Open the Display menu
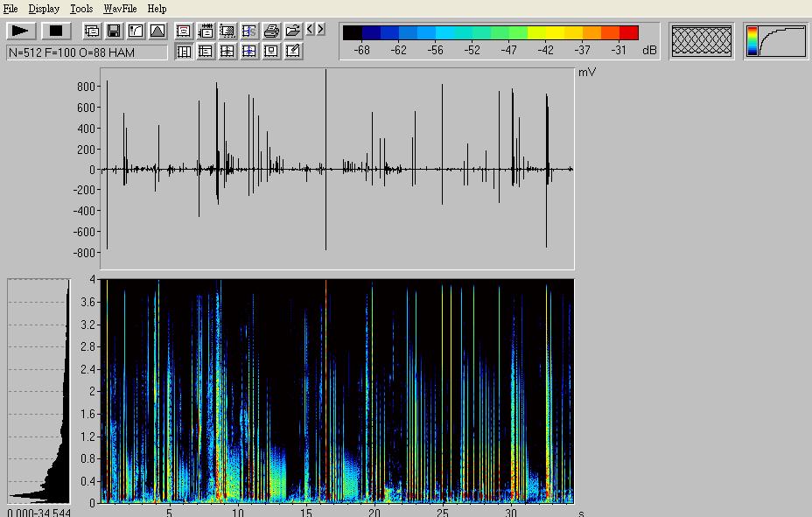The width and height of the screenshot is (812, 517). coord(44,8)
